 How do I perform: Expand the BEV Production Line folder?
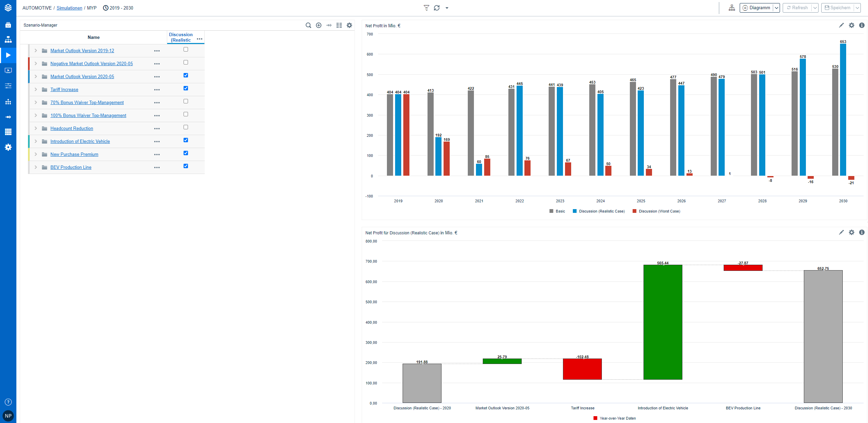[35, 167]
